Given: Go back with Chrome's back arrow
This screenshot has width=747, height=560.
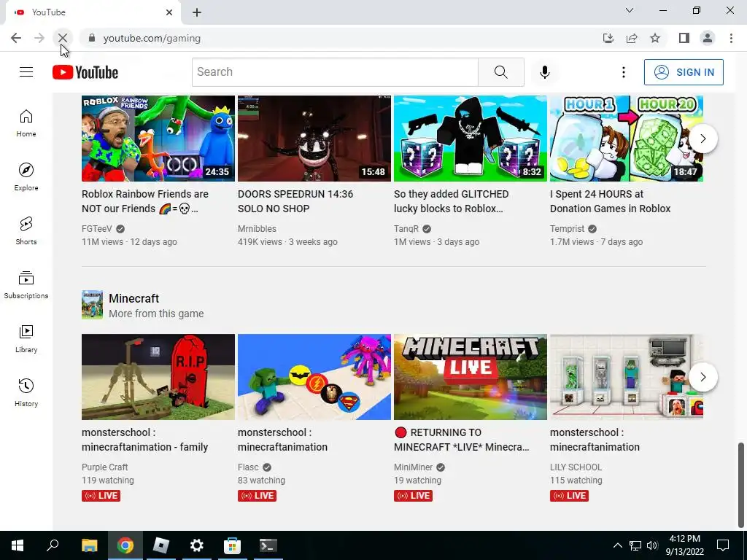Looking at the screenshot, I should (x=16, y=38).
